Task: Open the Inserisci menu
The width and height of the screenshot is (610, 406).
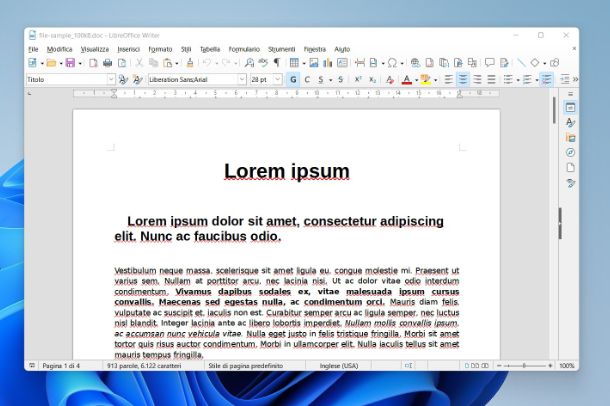Action: [x=128, y=49]
